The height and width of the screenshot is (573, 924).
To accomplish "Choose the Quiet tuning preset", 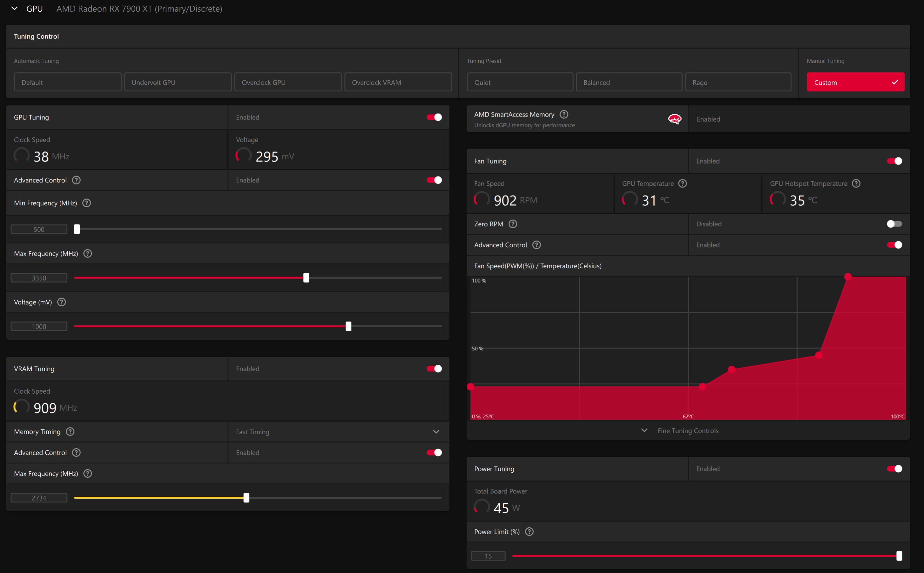I will [x=520, y=82].
